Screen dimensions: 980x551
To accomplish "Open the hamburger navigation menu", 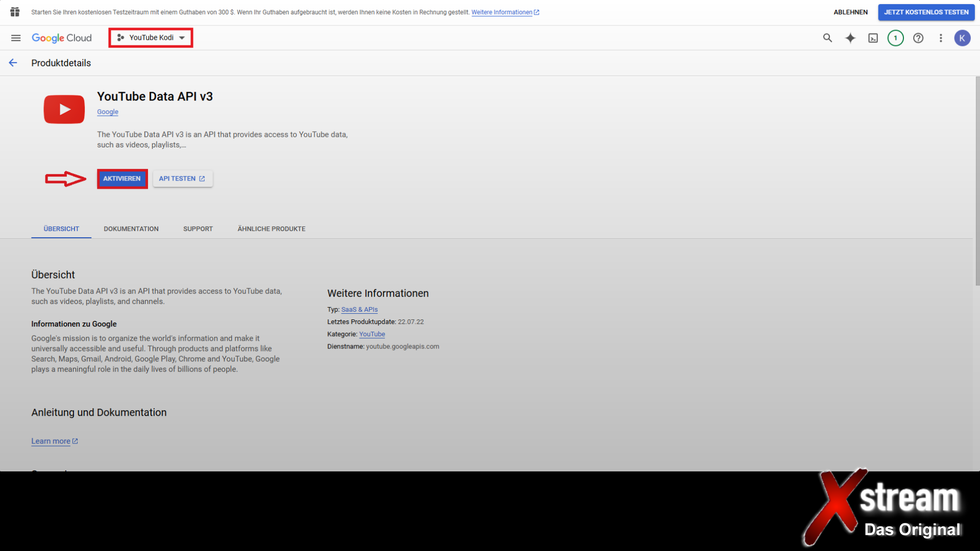I will [16, 38].
